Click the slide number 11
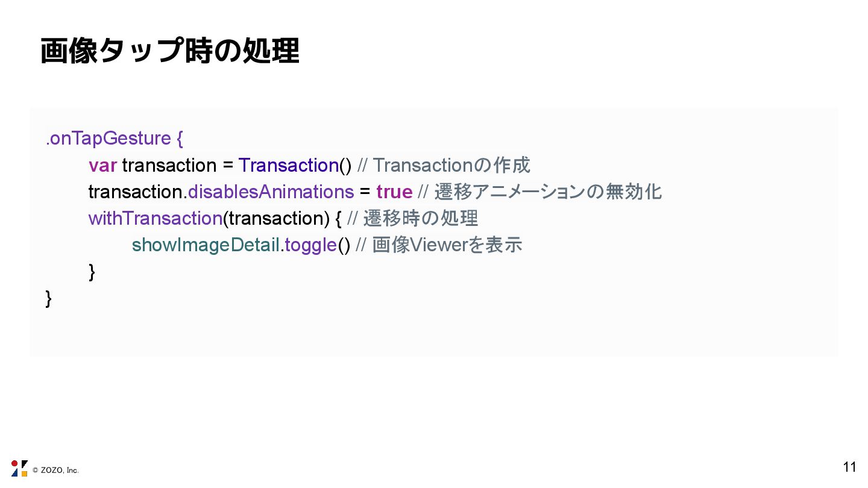The height and width of the screenshot is (488, 868). pos(849,467)
